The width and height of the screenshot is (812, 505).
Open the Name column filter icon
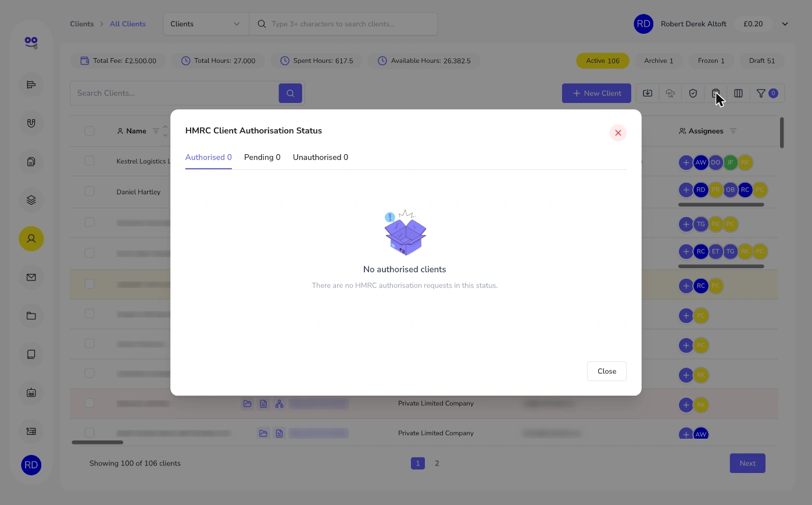(x=156, y=131)
